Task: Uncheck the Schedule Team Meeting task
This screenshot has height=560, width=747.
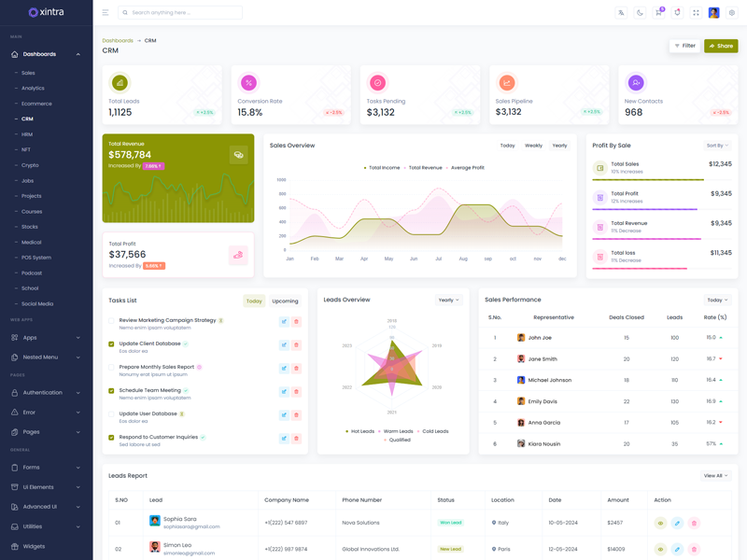Action: [x=111, y=391]
